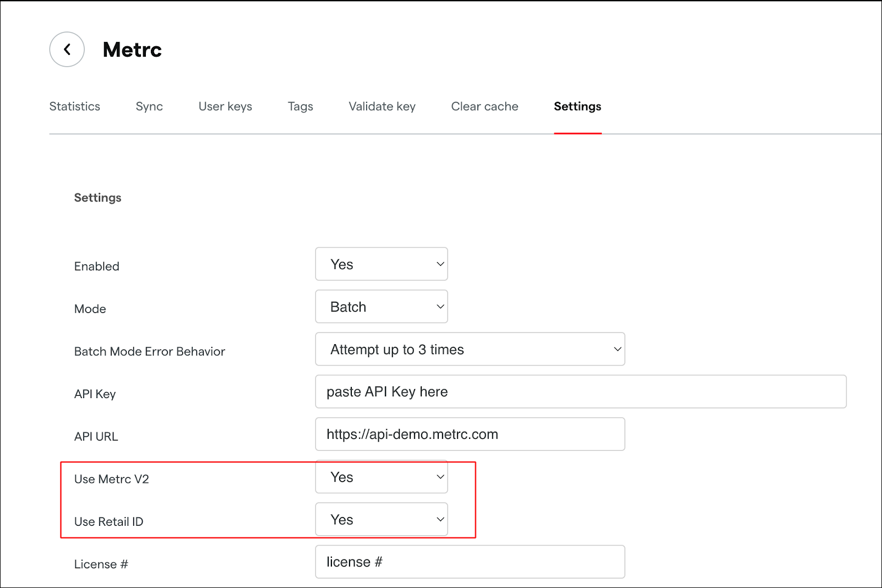This screenshot has width=882, height=588.
Task: Switch to the Sync tab
Action: point(149,107)
